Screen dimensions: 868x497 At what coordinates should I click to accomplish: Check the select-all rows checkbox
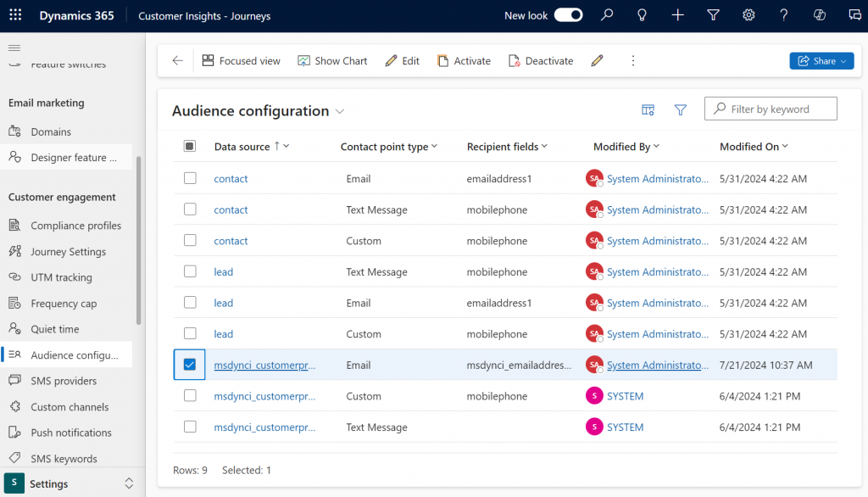point(190,147)
